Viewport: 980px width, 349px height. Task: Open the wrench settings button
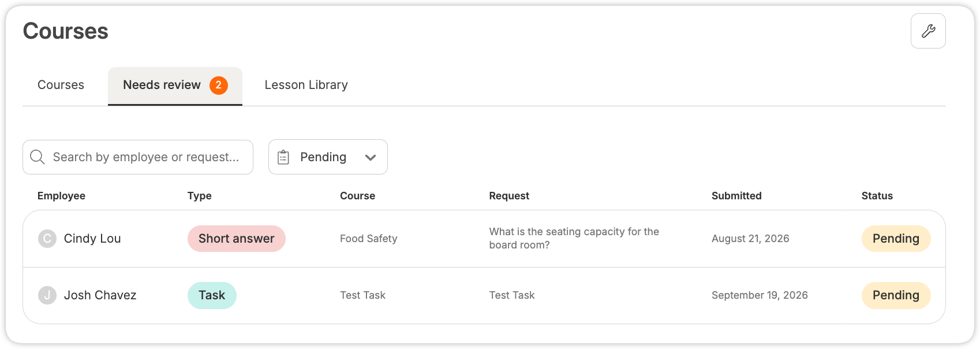928,31
